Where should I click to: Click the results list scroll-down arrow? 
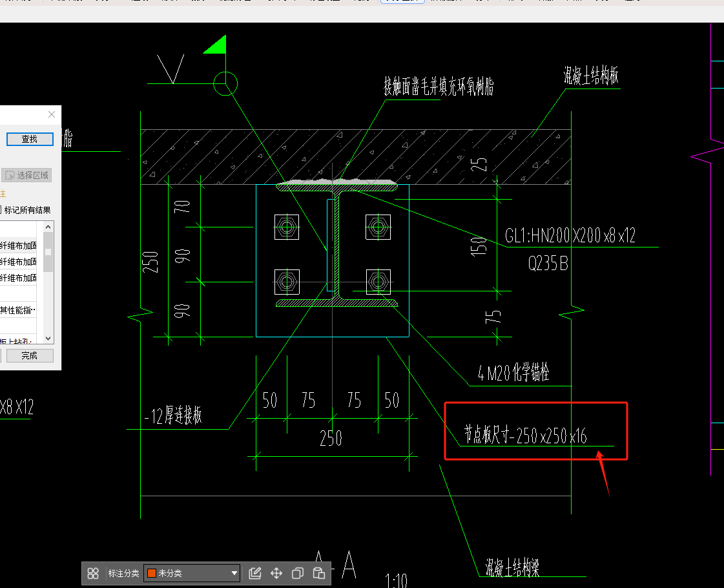(x=48, y=339)
